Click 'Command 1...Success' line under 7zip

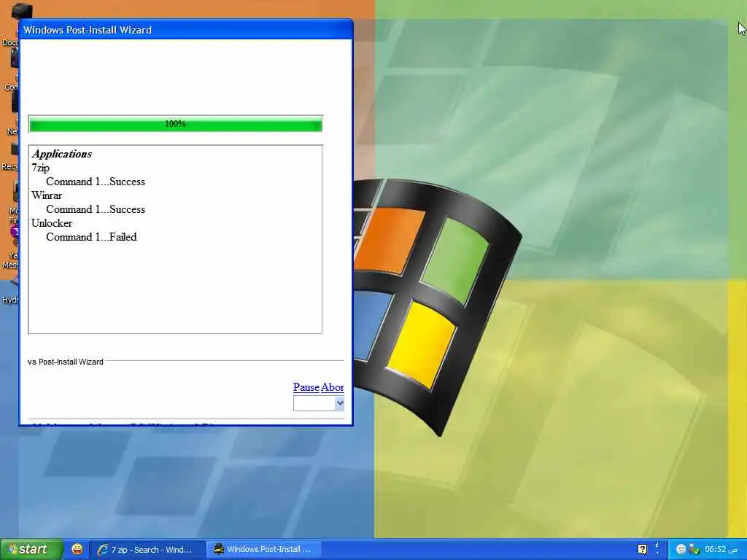(x=96, y=182)
